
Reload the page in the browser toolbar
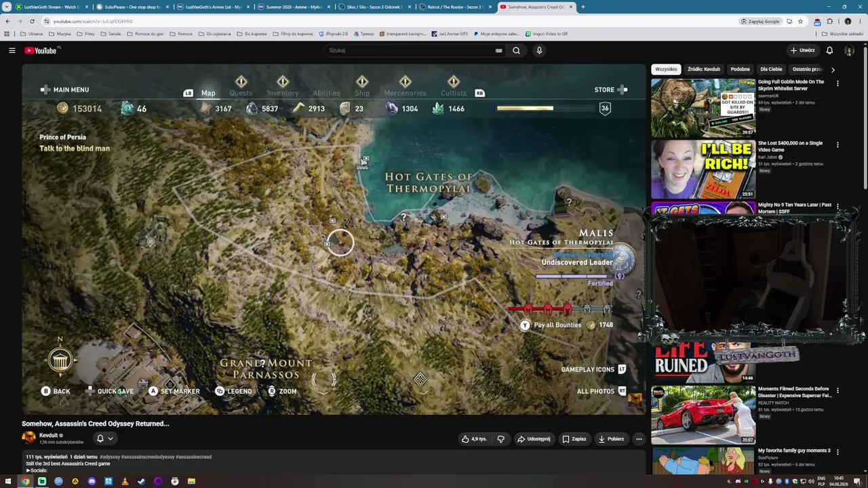point(32,21)
